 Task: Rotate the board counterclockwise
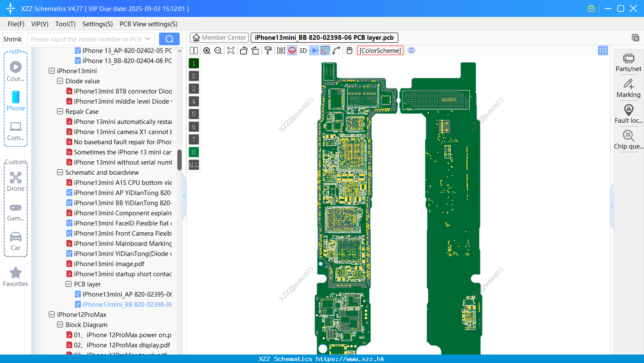[244, 50]
